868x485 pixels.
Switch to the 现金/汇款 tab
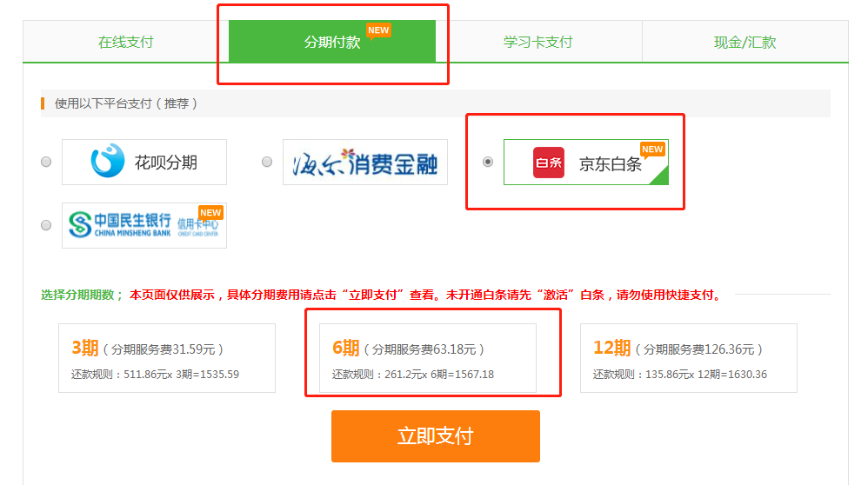[744, 42]
